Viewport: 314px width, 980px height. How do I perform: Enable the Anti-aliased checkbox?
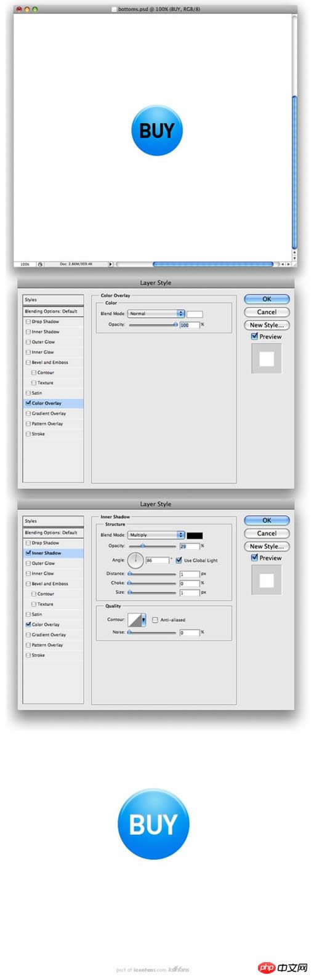[155, 620]
